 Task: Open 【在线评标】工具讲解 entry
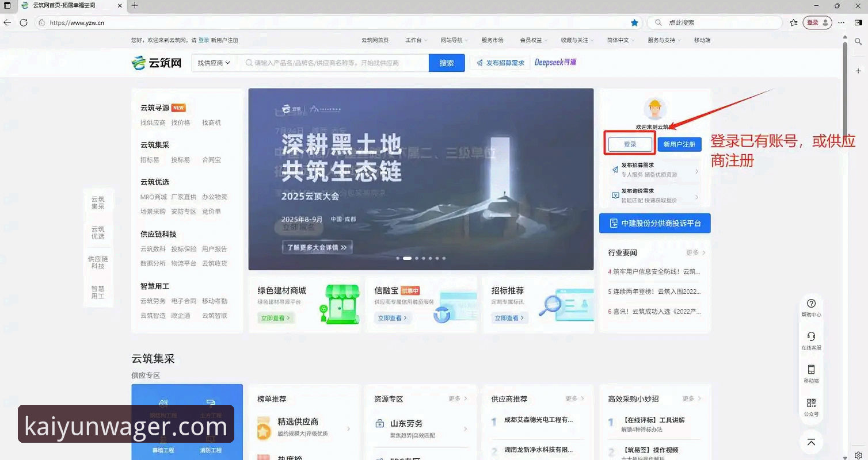pyautogui.click(x=654, y=420)
